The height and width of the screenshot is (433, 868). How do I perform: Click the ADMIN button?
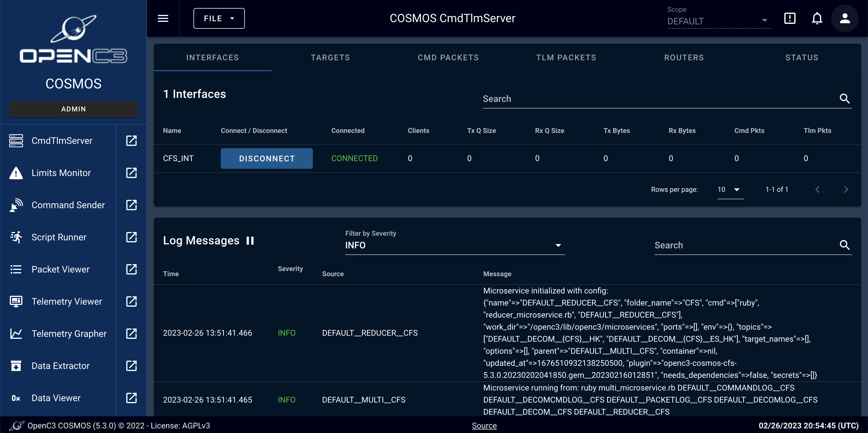tap(73, 109)
